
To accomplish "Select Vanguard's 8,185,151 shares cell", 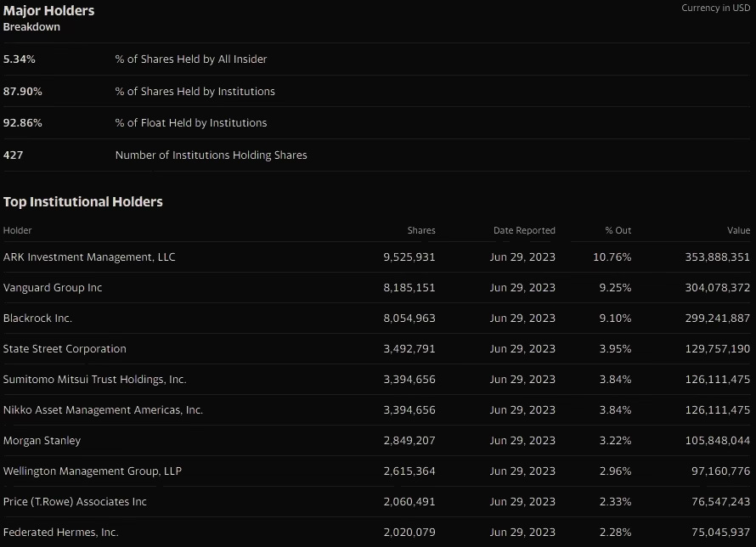I will pos(409,288).
